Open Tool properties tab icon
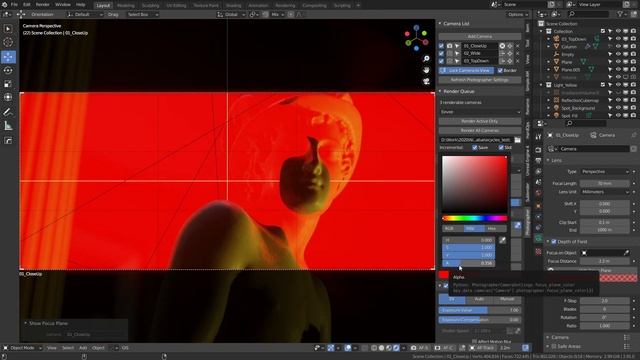 [x=538, y=138]
